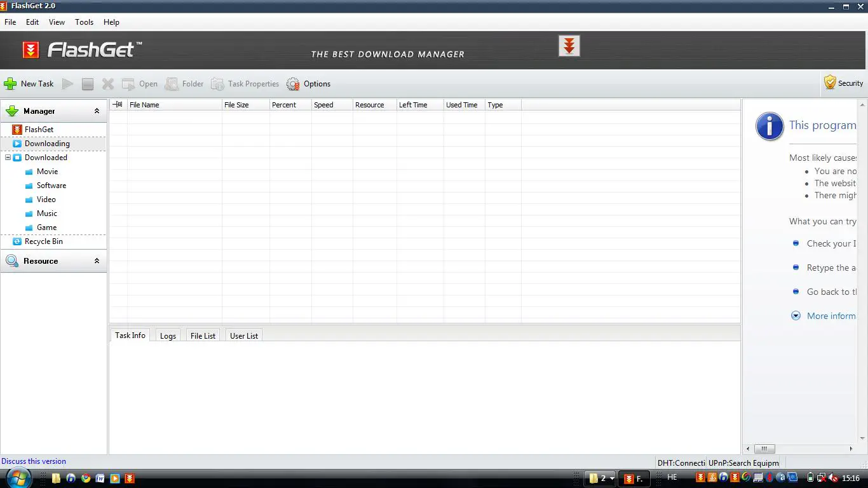Viewport: 868px width, 488px height.
Task: Select the Recycle Bin in sidebar
Action: [43, 241]
